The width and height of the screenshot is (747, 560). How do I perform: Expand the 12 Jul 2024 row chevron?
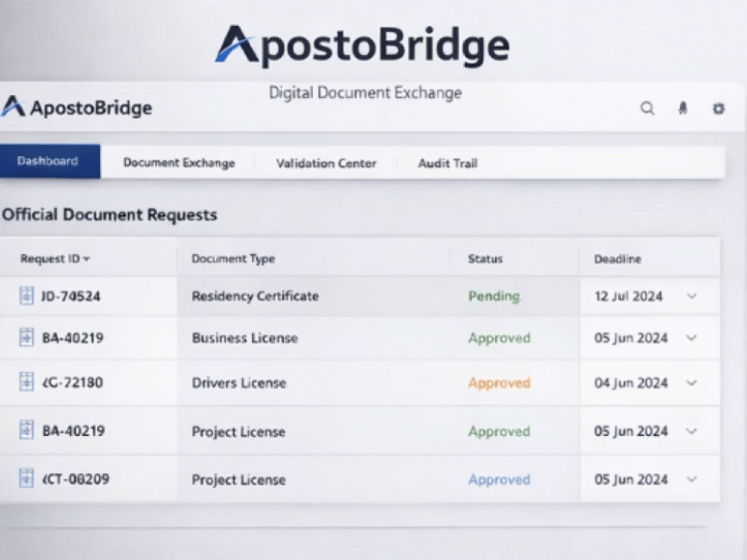692,296
